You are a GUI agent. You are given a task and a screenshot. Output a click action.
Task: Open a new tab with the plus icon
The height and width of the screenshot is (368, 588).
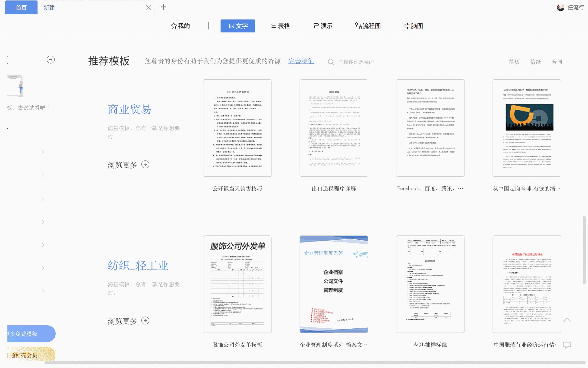coord(163,7)
